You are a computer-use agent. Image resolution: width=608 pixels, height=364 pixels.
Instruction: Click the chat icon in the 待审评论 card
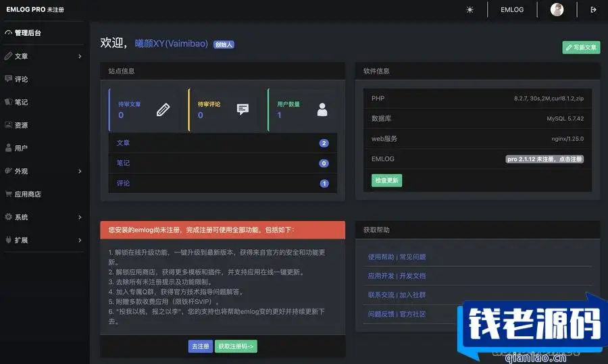(243, 109)
